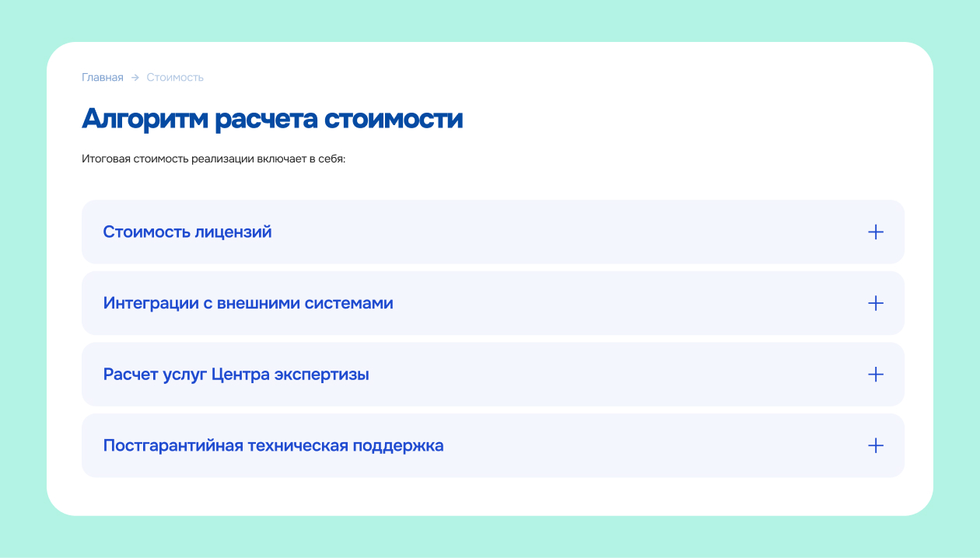Expand 'Стоимость лицензий' with its plus icon
980x558 pixels.
click(876, 232)
